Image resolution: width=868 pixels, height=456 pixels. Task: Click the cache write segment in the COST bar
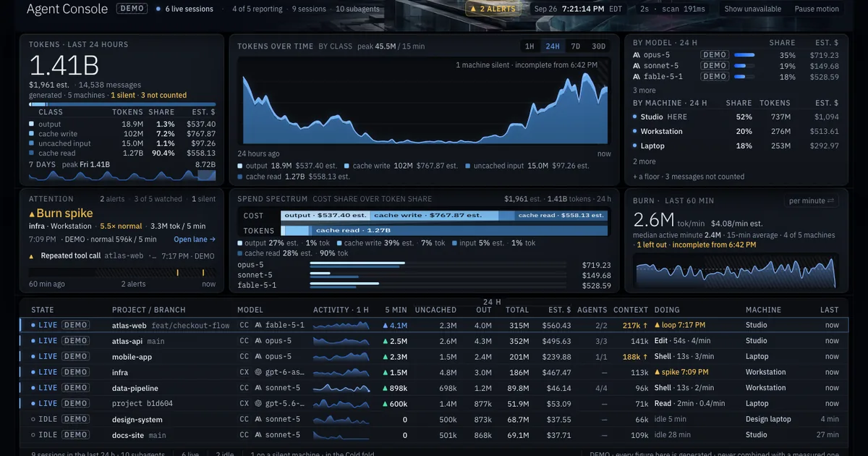(435, 216)
